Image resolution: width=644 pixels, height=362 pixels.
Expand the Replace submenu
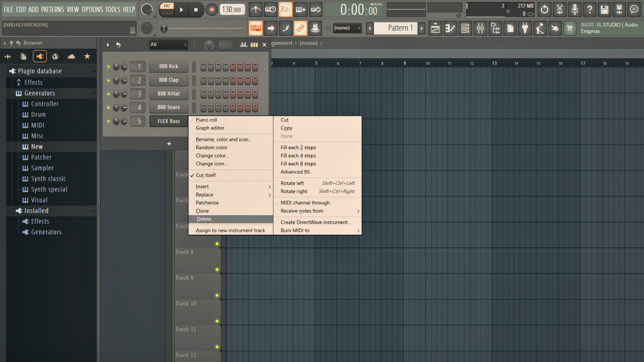click(x=231, y=195)
